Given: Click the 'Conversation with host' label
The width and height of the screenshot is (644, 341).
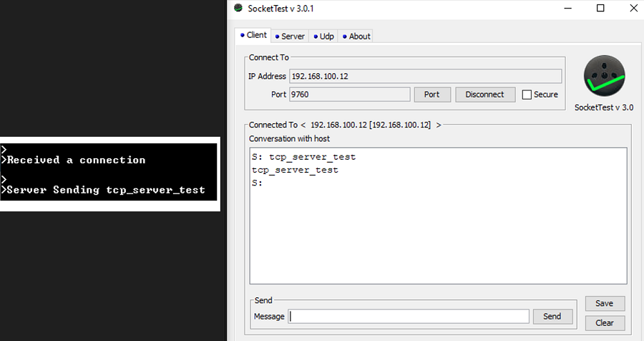Looking at the screenshot, I should click(289, 139).
